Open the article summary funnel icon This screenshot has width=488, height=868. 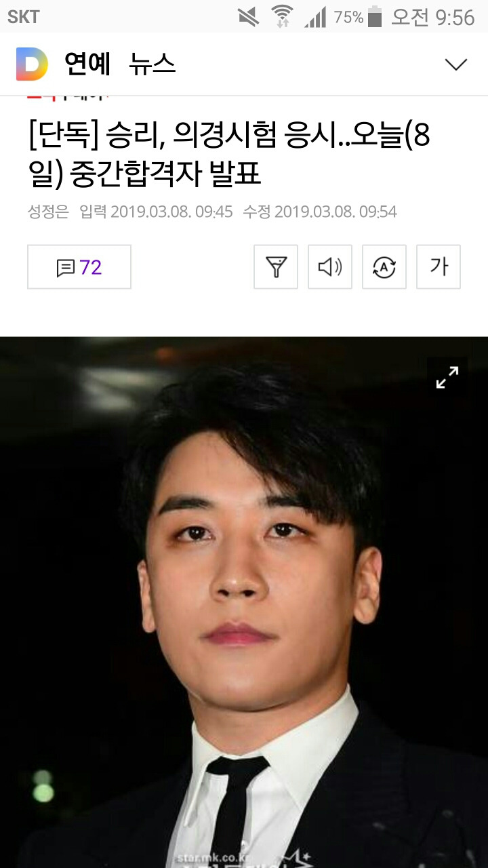tap(276, 267)
